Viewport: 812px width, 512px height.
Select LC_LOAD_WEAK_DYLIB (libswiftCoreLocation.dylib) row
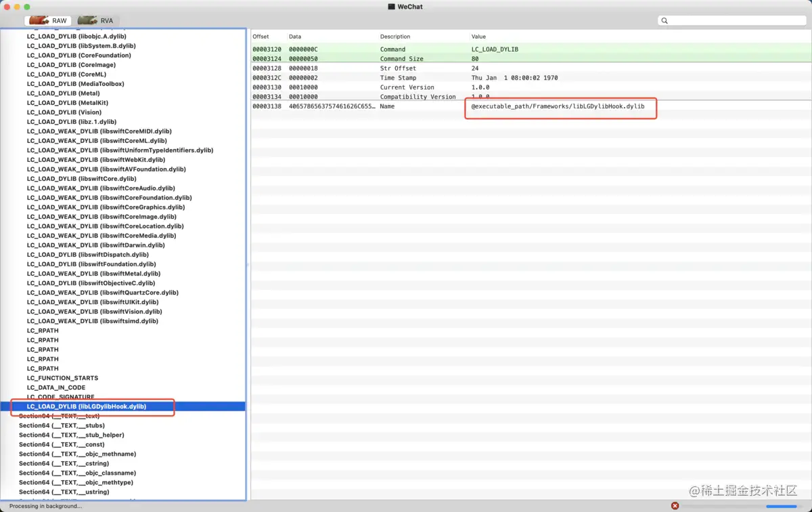coord(106,226)
